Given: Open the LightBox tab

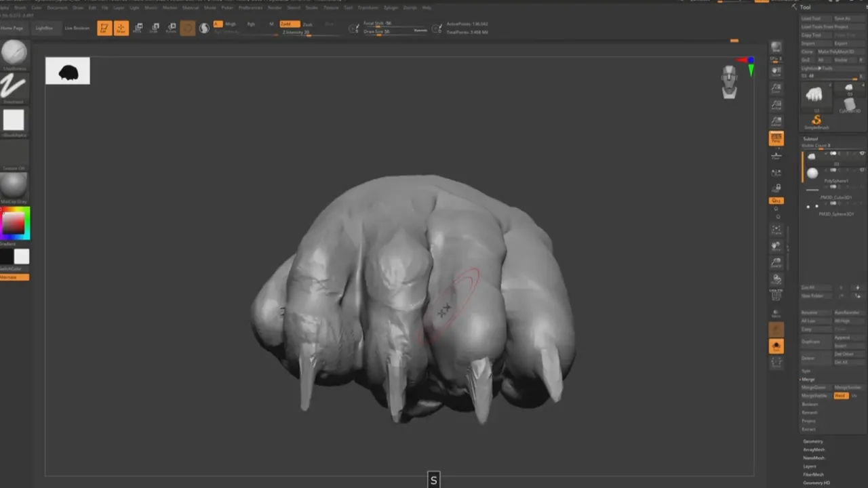Looking at the screenshot, I should 44,28.
